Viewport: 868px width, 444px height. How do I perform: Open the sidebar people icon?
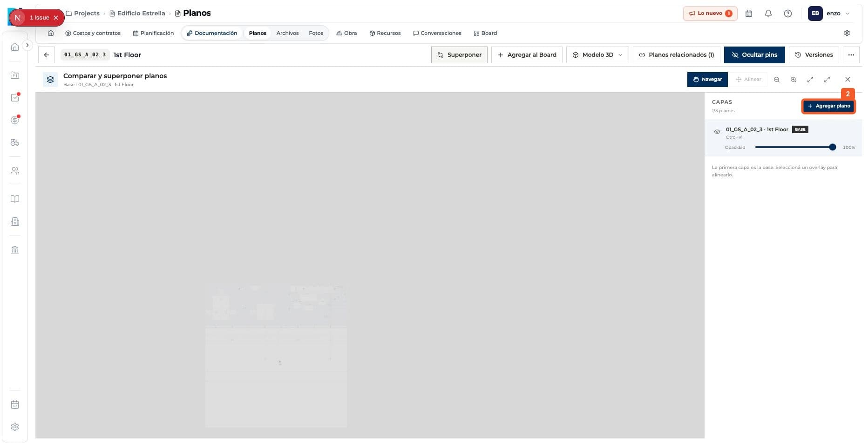pyautogui.click(x=15, y=171)
